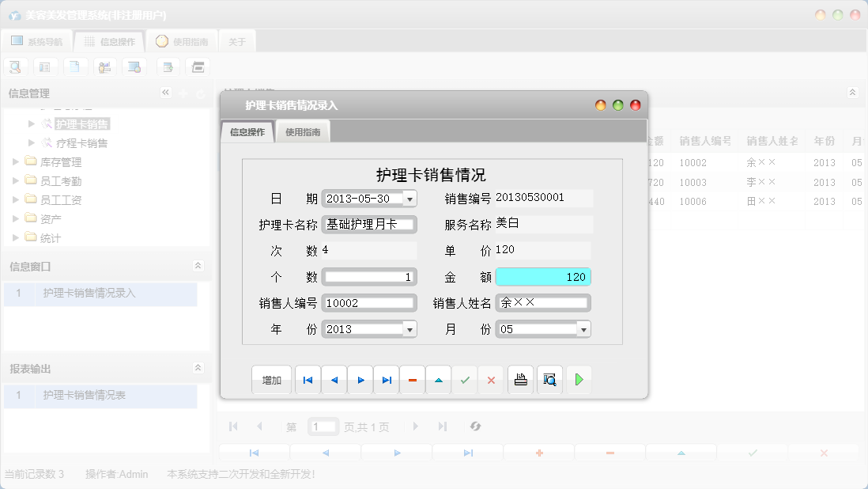Jump to the first record using the dialog navigator
This screenshot has height=489, width=868.
308,380
